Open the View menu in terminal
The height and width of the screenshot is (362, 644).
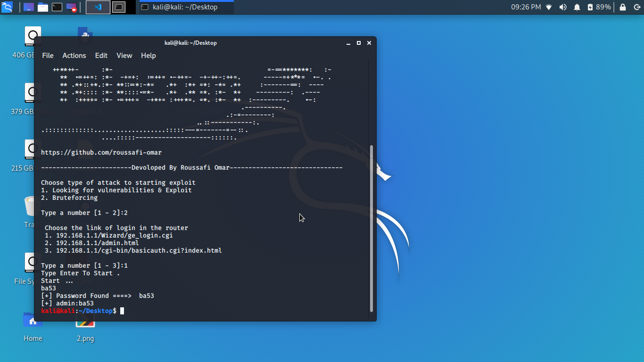click(x=124, y=56)
